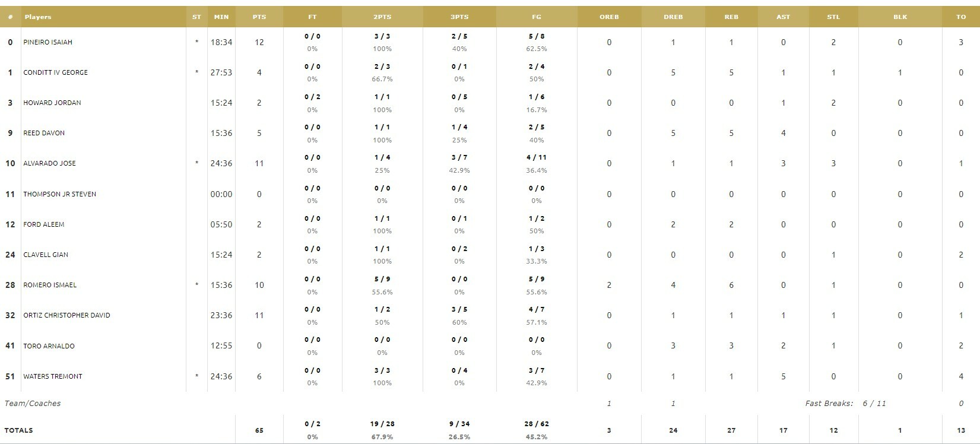Click the STL column header
980x444 pixels.
coord(833,17)
